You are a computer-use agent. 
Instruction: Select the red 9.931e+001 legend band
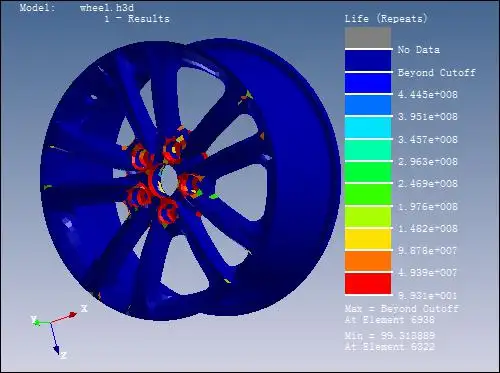(368, 284)
